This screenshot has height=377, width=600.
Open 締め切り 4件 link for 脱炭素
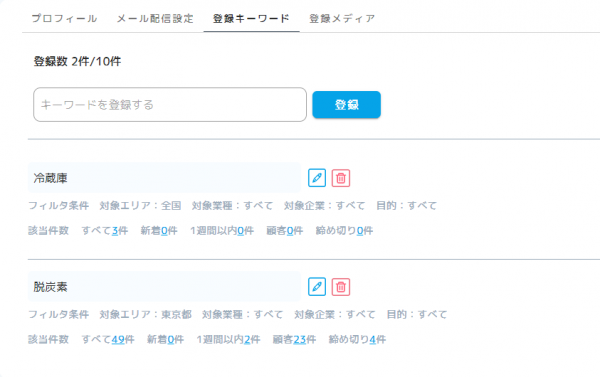click(373, 339)
